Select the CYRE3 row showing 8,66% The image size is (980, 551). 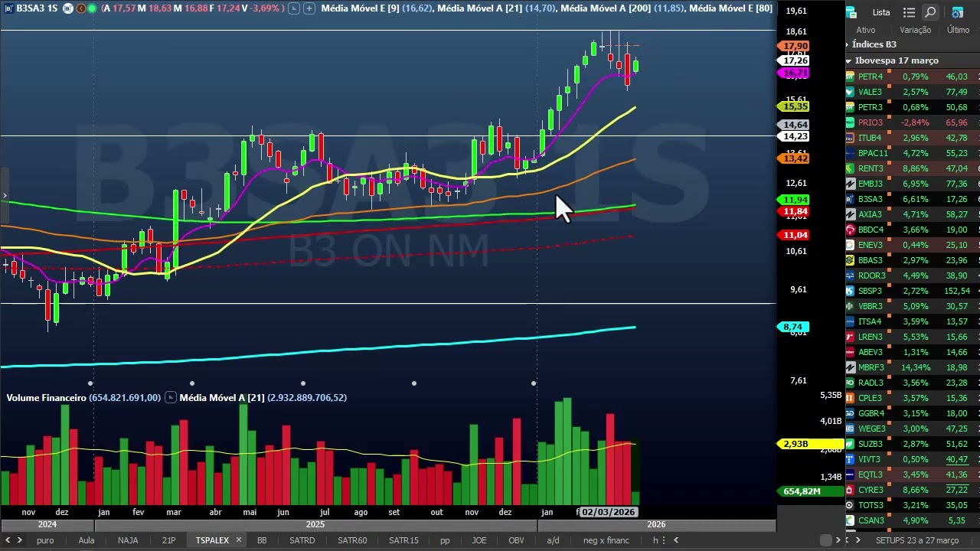[913, 490]
